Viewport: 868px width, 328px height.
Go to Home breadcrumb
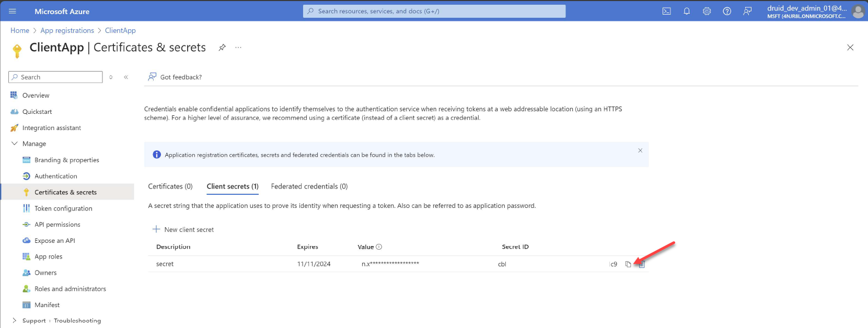[20, 30]
